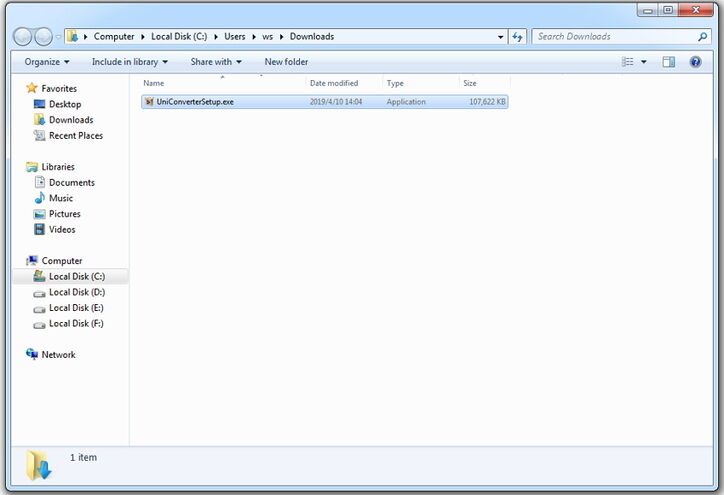Click the Desktop icon in navigation pane
Viewport: 724px width, 495px height.
pyautogui.click(x=39, y=104)
